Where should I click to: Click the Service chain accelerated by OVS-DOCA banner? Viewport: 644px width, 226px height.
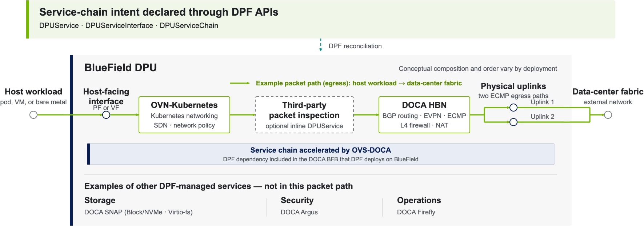pos(321,154)
